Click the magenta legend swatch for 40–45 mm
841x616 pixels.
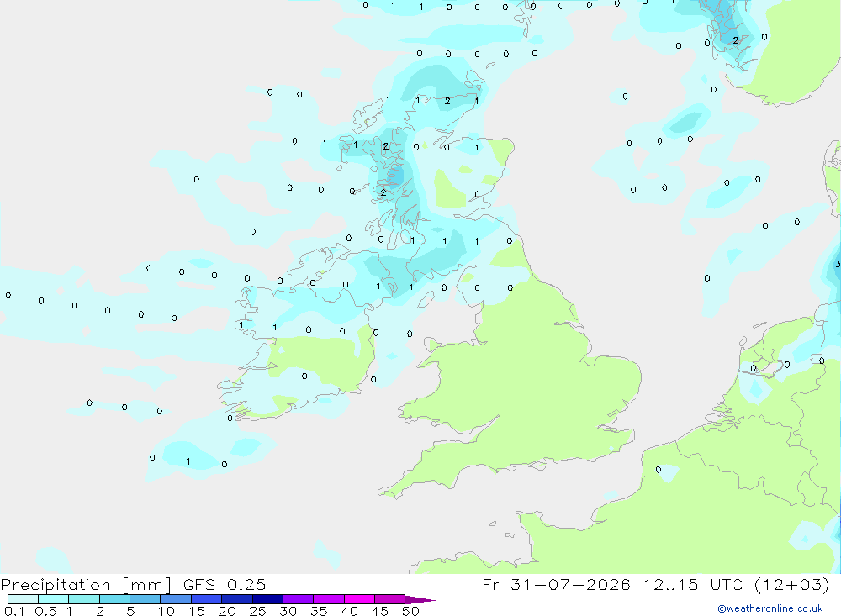(359, 599)
